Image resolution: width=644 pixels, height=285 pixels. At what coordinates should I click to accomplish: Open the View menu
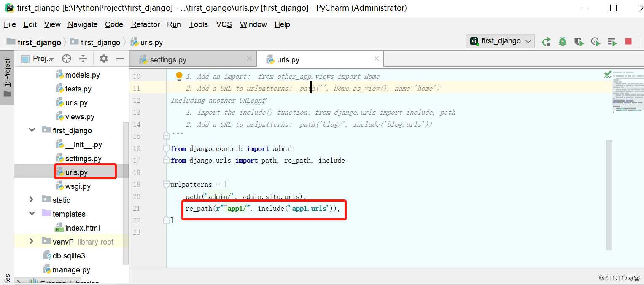[x=52, y=24]
